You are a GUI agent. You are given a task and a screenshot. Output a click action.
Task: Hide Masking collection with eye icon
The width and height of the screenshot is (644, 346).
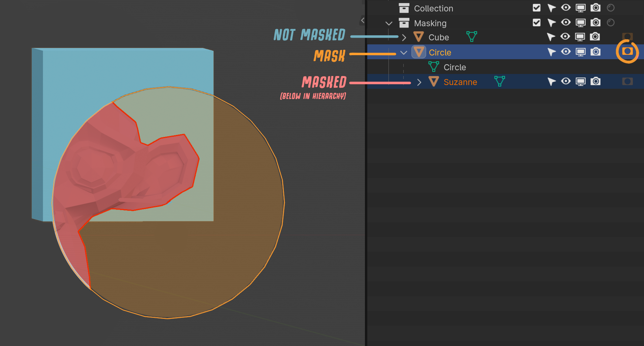tap(566, 22)
